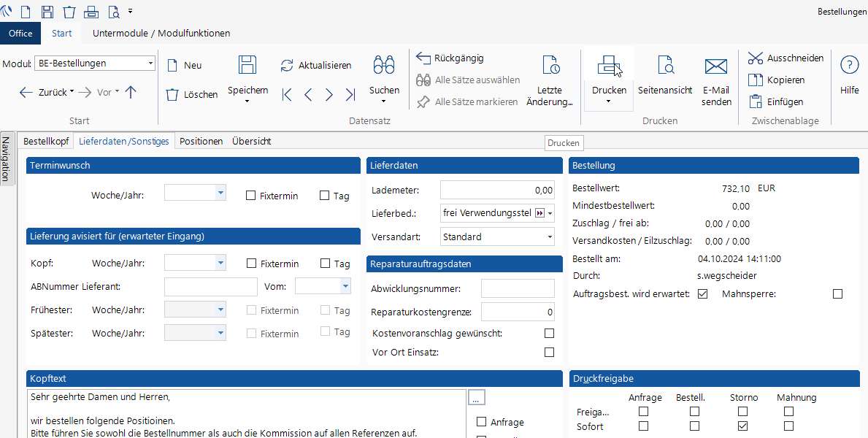Enable Kostenvoranschlag gewünscht checkbox
Viewport: 868px width, 438px height.
(549, 334)
